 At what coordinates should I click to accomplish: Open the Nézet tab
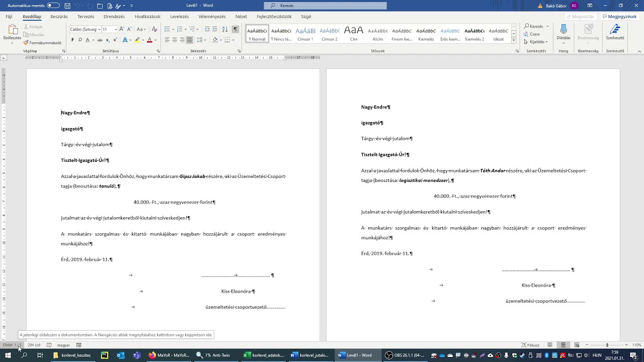click(241, 17)
